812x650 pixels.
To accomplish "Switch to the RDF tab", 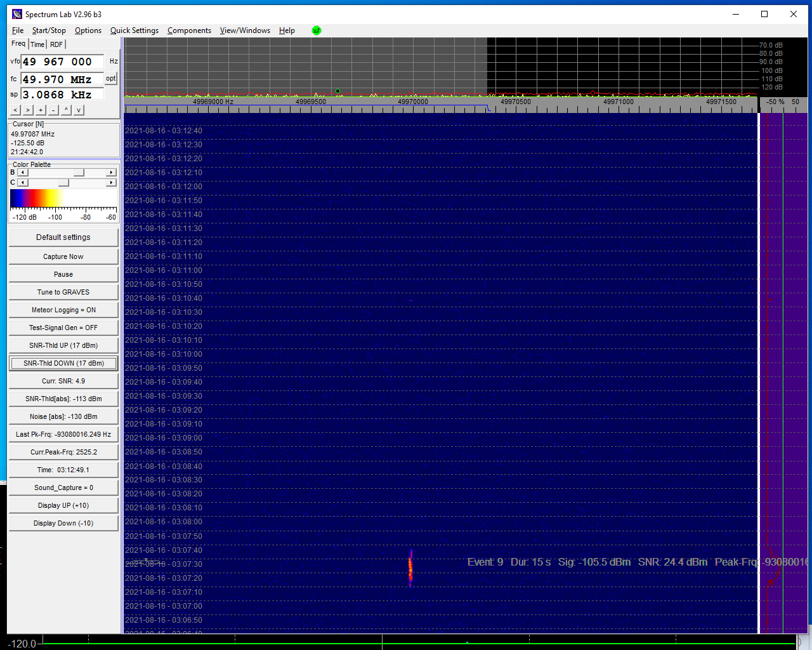I will click(56, 44).
